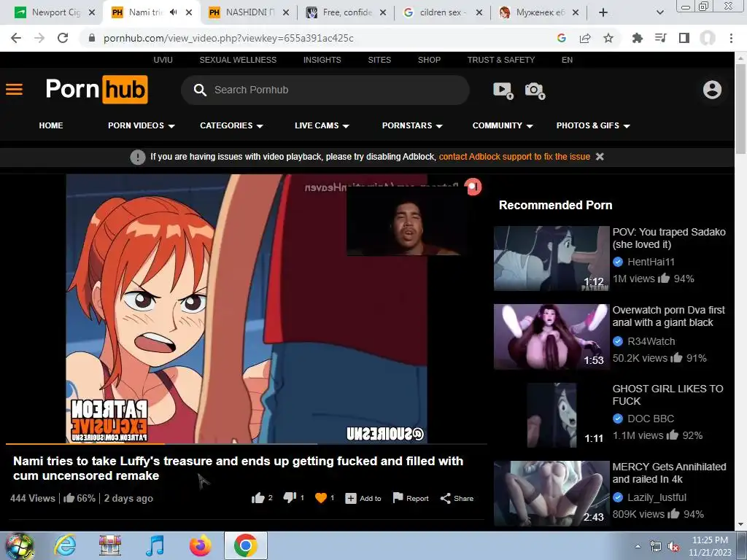
Task: Open the Shop top link
Action: pos(429,60)
